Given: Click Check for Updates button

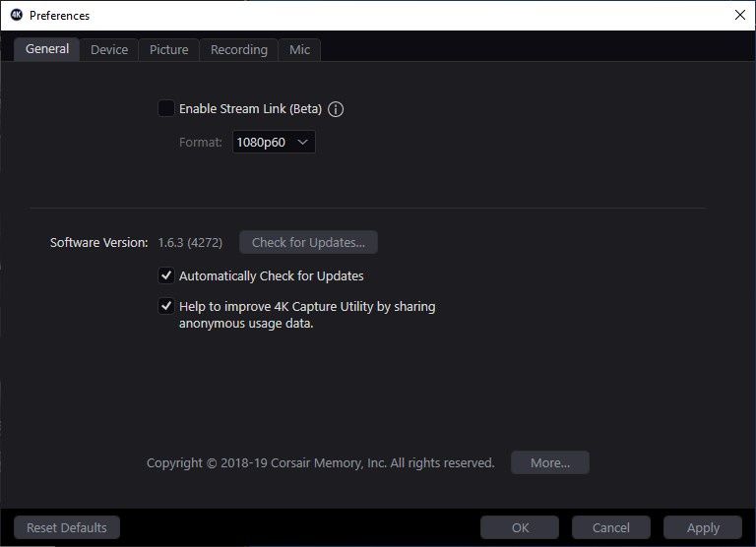Looking at the screenshot, I should (308, 242).
